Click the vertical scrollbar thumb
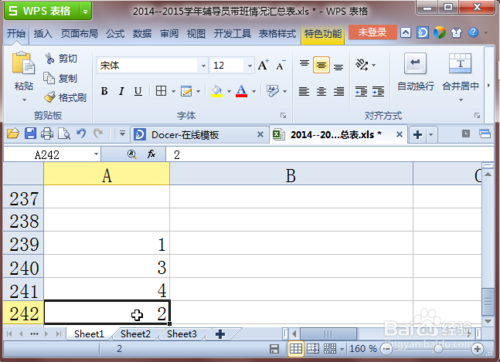Image resolution: width=500 pixels, height=362 pixels. [x=488, y=302]
